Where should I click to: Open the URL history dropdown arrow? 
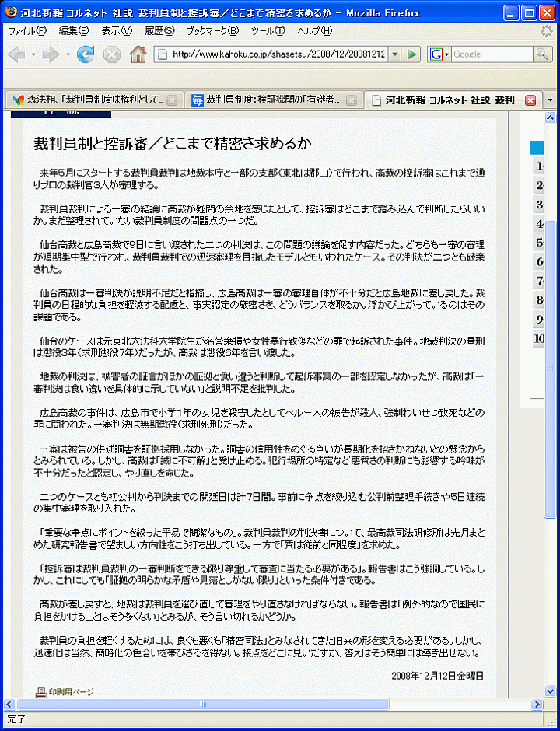395,54
